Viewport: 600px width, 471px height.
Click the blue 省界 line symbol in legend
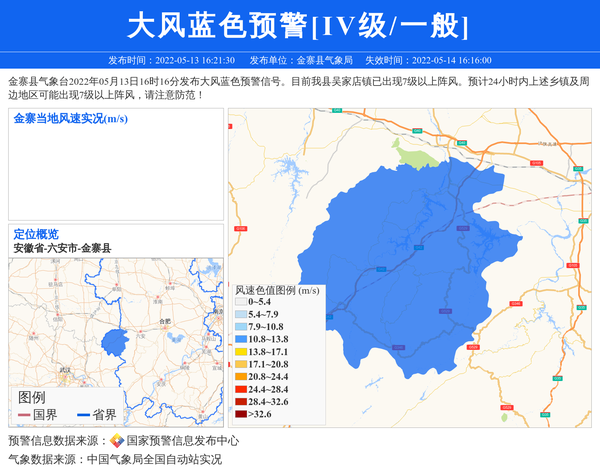[80, 414]
